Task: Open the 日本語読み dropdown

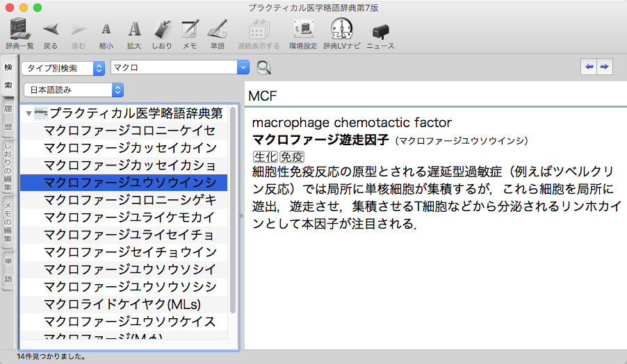Action: (74, 90)
